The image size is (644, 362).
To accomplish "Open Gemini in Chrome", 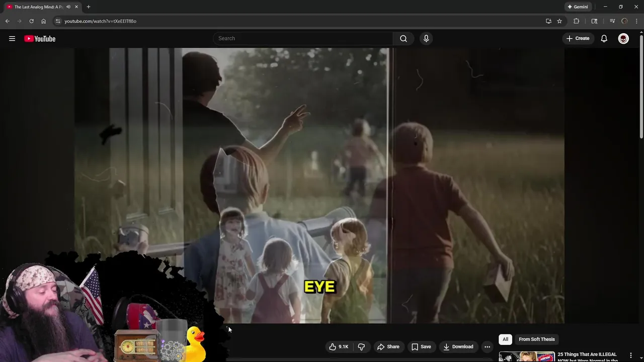I will pyautogui.click(x=578, y=7).
